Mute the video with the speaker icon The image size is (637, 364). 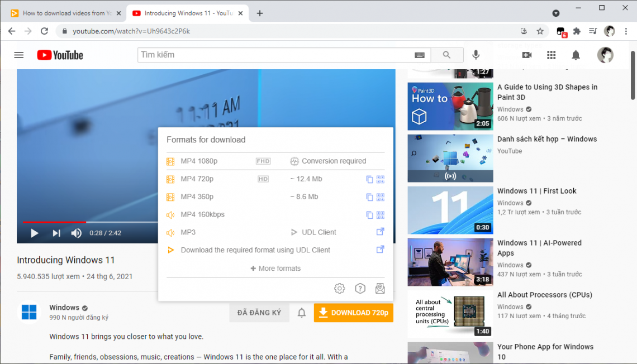pyautogui.click(x=76, y=233)
